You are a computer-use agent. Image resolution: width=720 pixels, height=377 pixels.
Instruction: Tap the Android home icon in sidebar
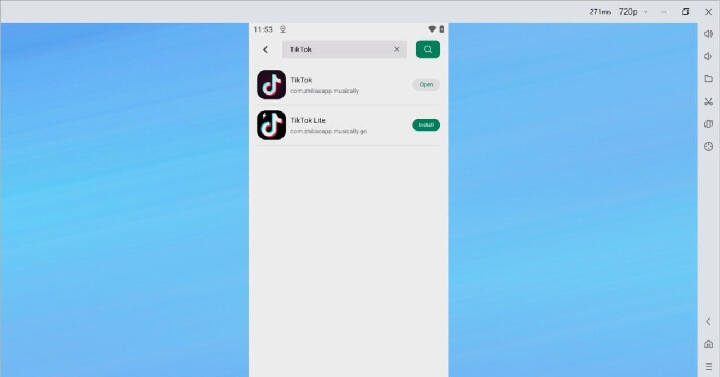click(709, 344)
